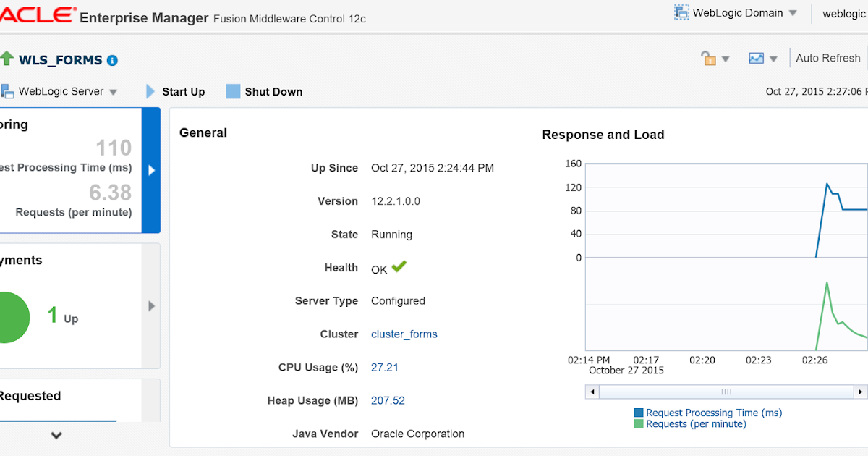The width and height of the screenshot is (868, 456).
Task: Click the green Up status circle
Action: point(11,316)
